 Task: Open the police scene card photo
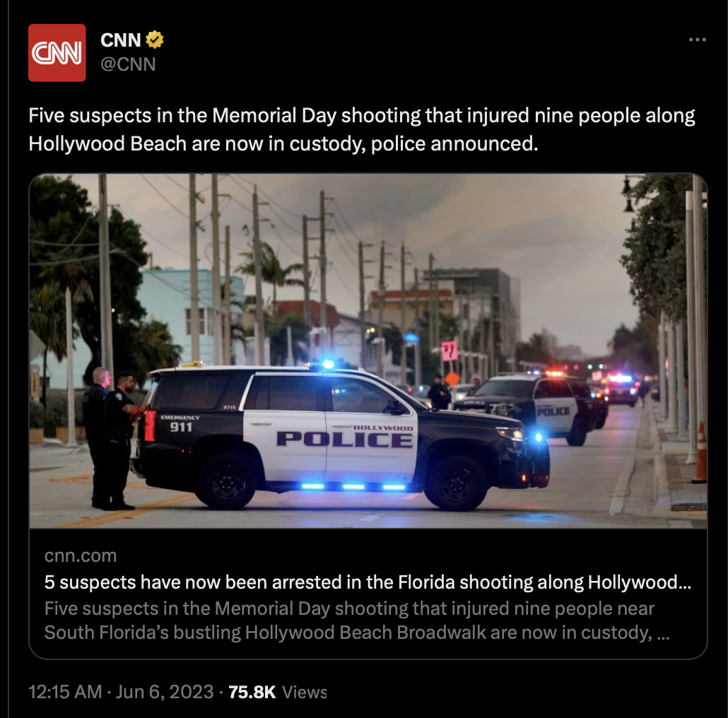[368, 351]
